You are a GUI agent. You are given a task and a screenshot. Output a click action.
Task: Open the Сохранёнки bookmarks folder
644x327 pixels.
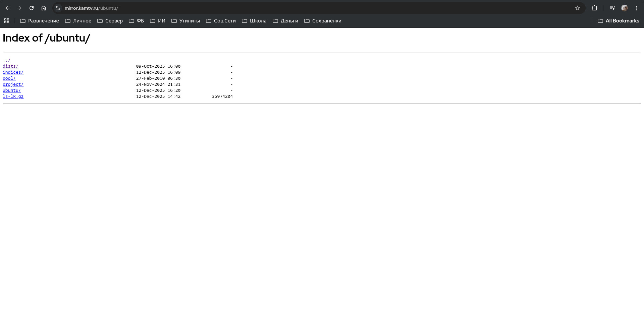click(x=323, y=21)
